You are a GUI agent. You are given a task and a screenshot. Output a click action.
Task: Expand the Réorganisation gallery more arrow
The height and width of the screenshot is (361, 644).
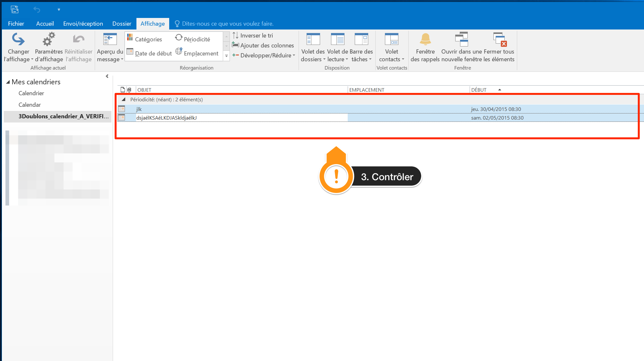coord(226,56)
